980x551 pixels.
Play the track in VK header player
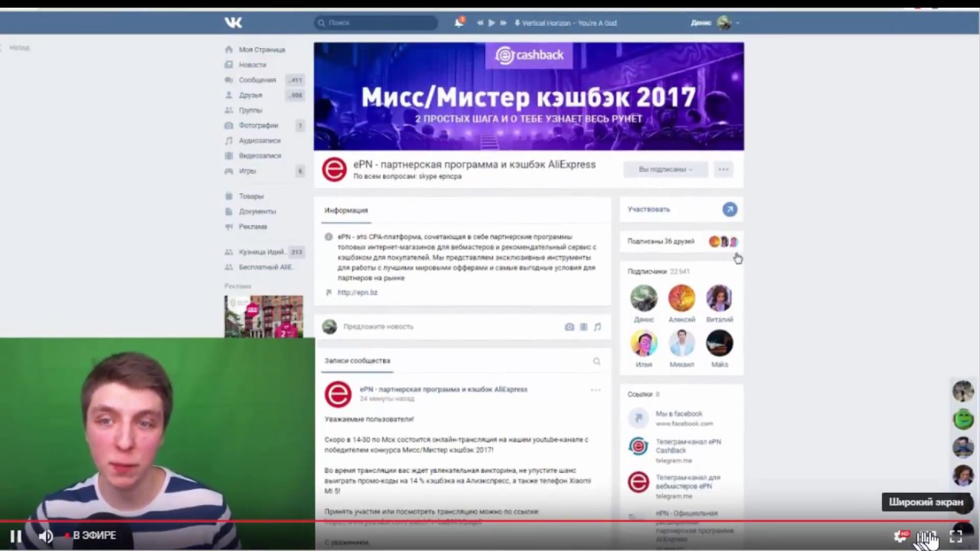click(x=492, y=23)
